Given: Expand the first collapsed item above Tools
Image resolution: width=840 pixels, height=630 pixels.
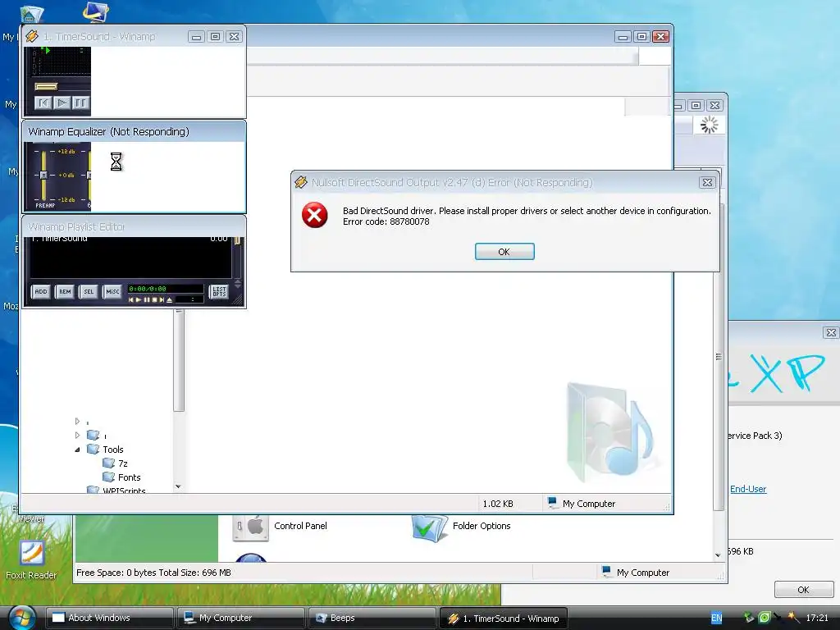Looking at the screenshot, I should click(77, 422).
